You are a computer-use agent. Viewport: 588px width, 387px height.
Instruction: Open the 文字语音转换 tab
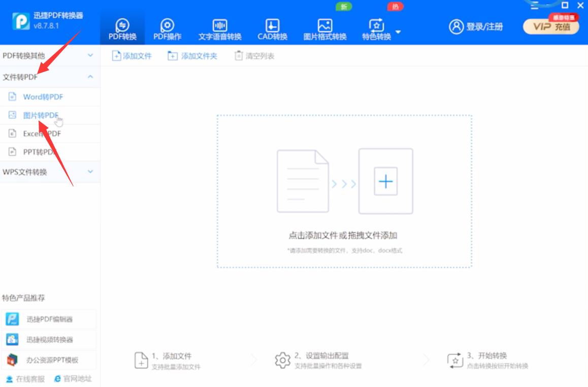click(220, 29)
